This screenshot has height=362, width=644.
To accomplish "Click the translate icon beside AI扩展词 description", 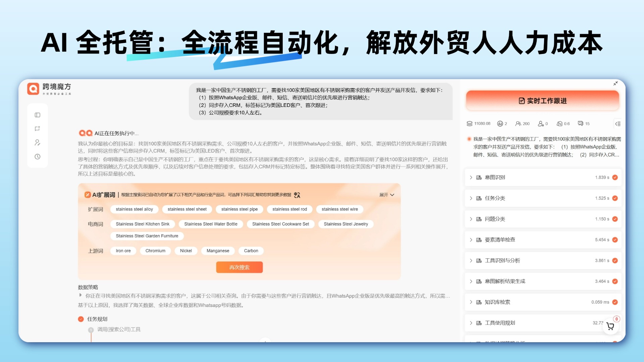I will 297,195.
